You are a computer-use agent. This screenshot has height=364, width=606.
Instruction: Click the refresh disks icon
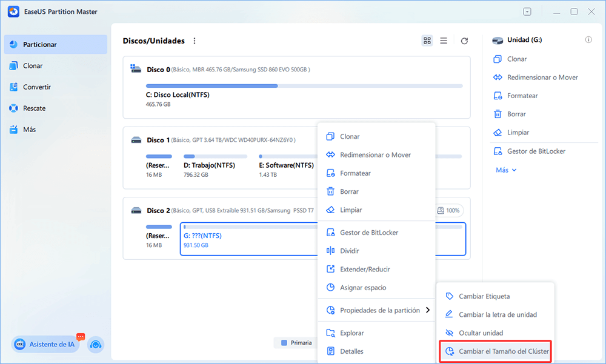pyautogui.click(x=464, y=41)
